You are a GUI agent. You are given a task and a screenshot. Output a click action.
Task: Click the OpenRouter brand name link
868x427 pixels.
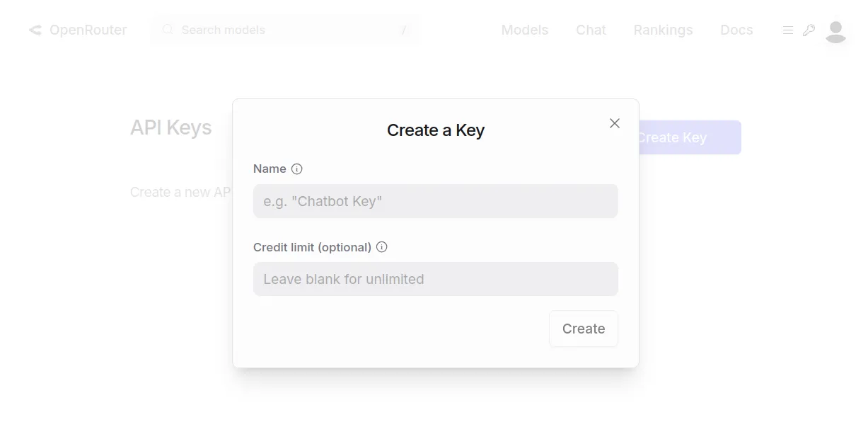tap(88, 30)
